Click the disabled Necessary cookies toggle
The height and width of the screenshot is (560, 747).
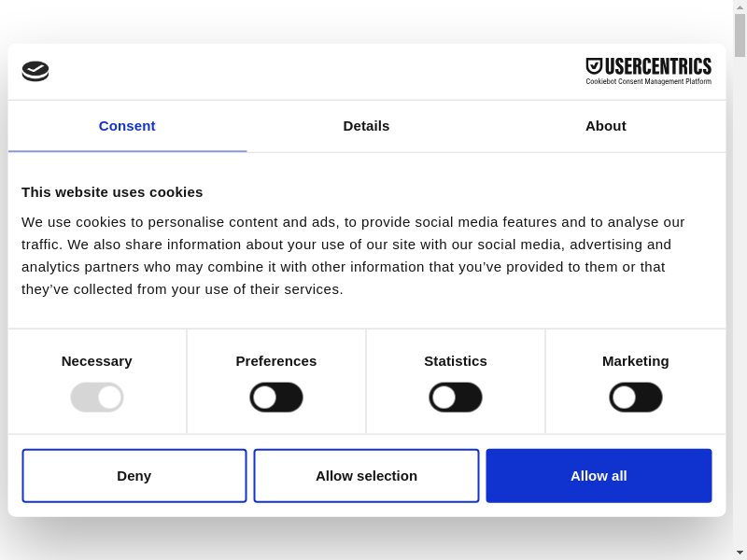[x=97, y=398]
